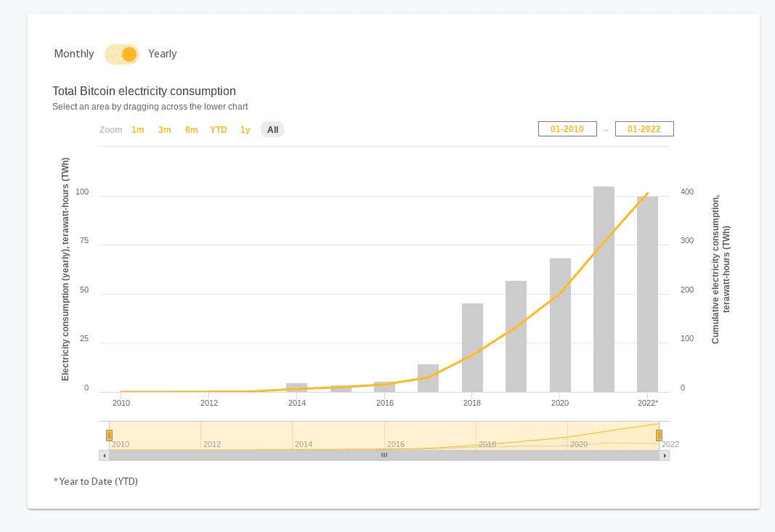
Task: Click the left navigator range handle
Action: [109, 435]
